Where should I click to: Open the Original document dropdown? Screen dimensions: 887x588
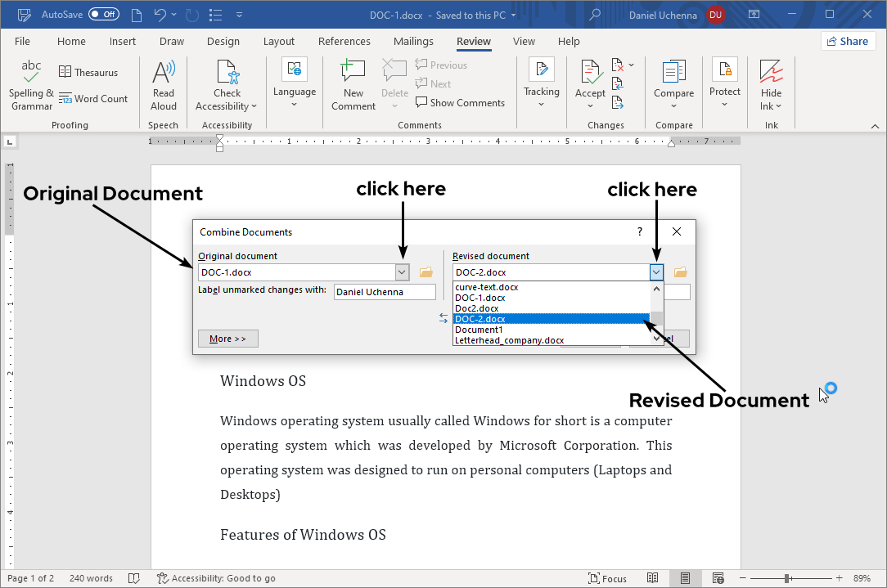tap(402, 272)
